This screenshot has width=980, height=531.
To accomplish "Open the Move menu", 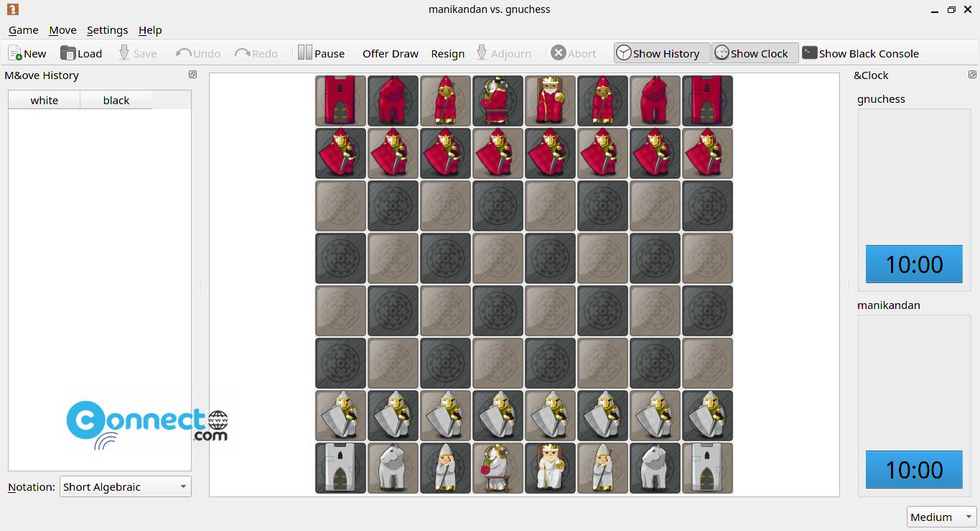I will 62,30.
